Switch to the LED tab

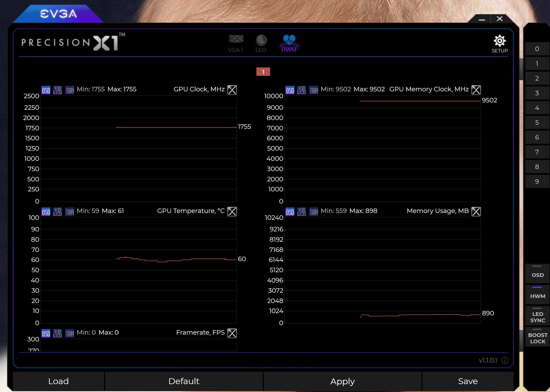point(261,43)
